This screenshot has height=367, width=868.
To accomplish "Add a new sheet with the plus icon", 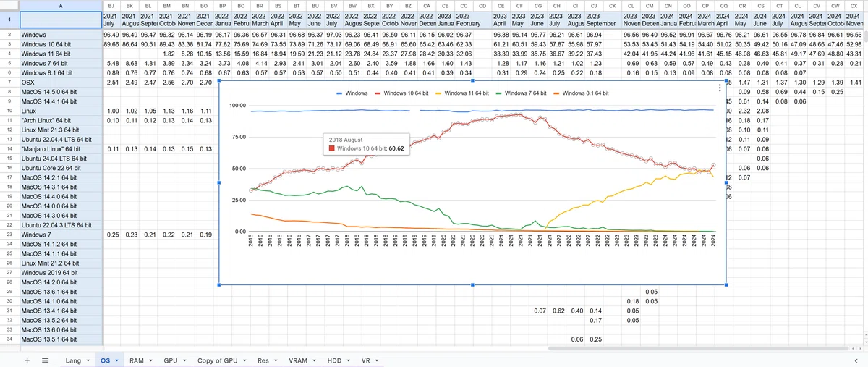I will point(27,360).
